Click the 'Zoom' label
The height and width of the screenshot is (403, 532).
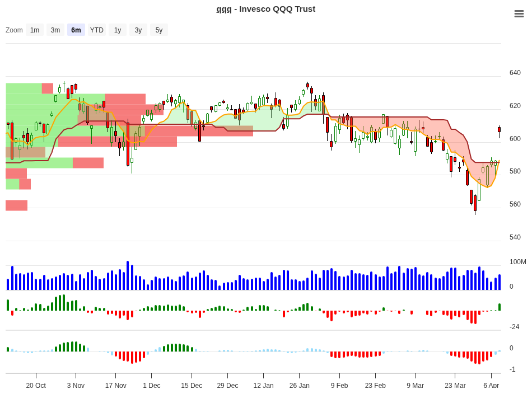(x=14, y=30)
